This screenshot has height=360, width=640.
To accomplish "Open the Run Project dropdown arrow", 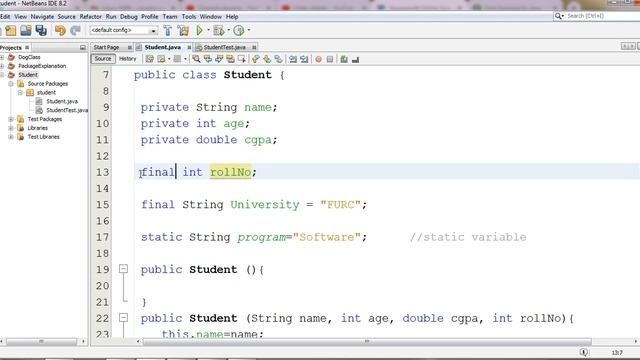I will pyautogui.click(x=208, y=30).
